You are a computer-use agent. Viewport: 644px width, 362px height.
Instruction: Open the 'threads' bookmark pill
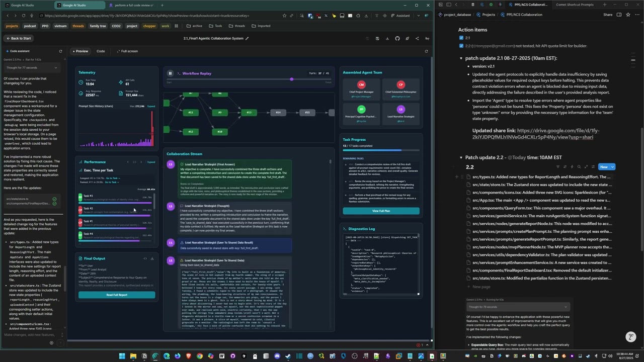click(x=78, y=26)
